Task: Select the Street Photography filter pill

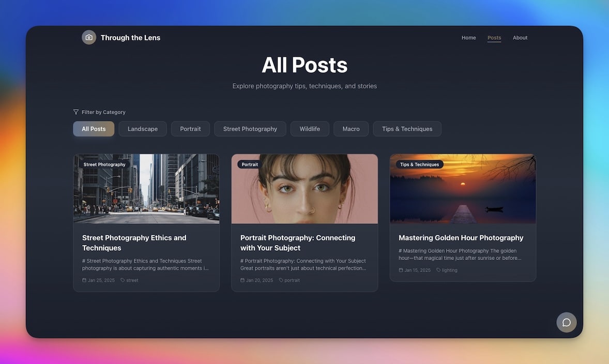Action: coord(250,128)
